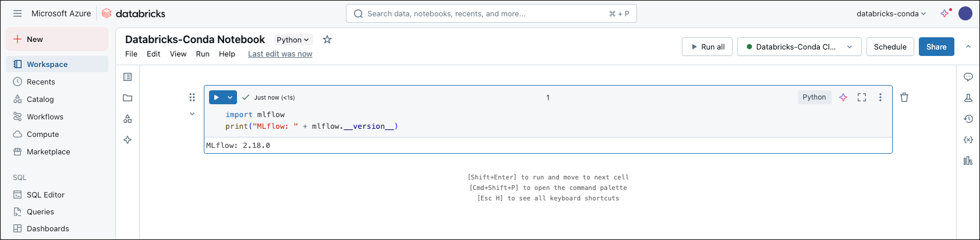The image size is (980, 240).
Task: Open the MLflow experiments flask icon
Action: tap(968, 98)
